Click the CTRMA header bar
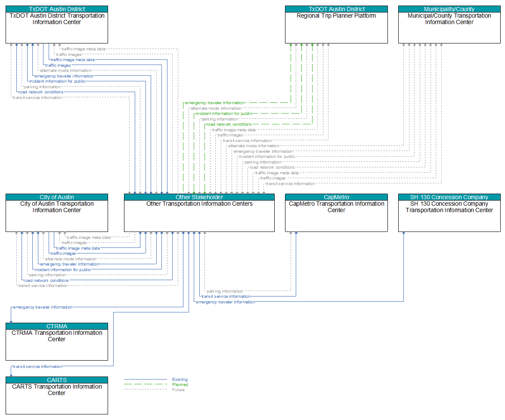The image size is (505, 420). pyautogui.click(x=57, y=326)
